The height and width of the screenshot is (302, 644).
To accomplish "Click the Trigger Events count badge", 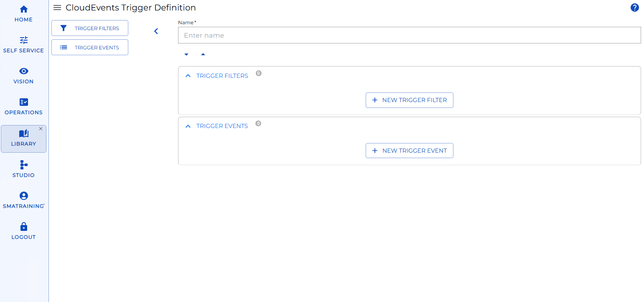I will point(258,123).
